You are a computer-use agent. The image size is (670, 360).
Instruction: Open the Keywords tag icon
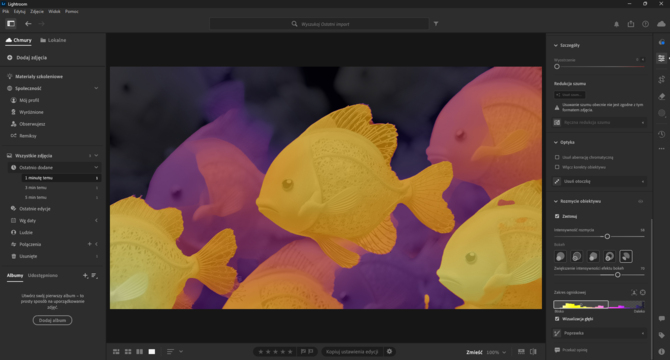(x=661, y=335)
